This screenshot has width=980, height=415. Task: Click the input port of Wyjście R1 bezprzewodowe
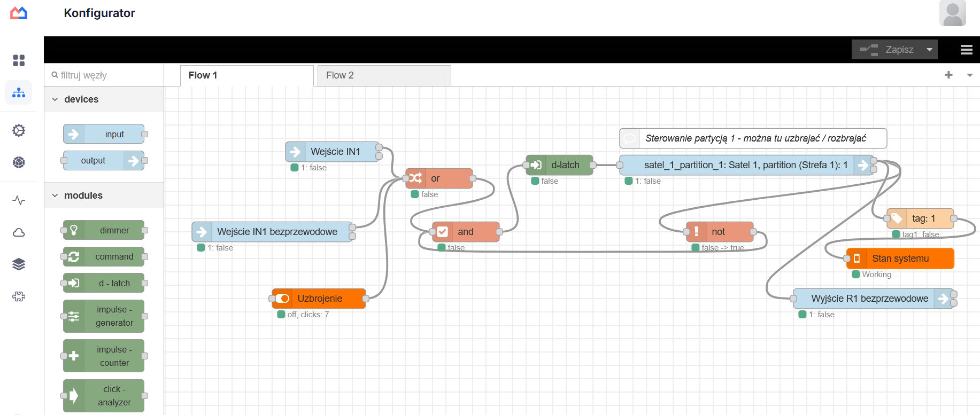coord(793,299)
